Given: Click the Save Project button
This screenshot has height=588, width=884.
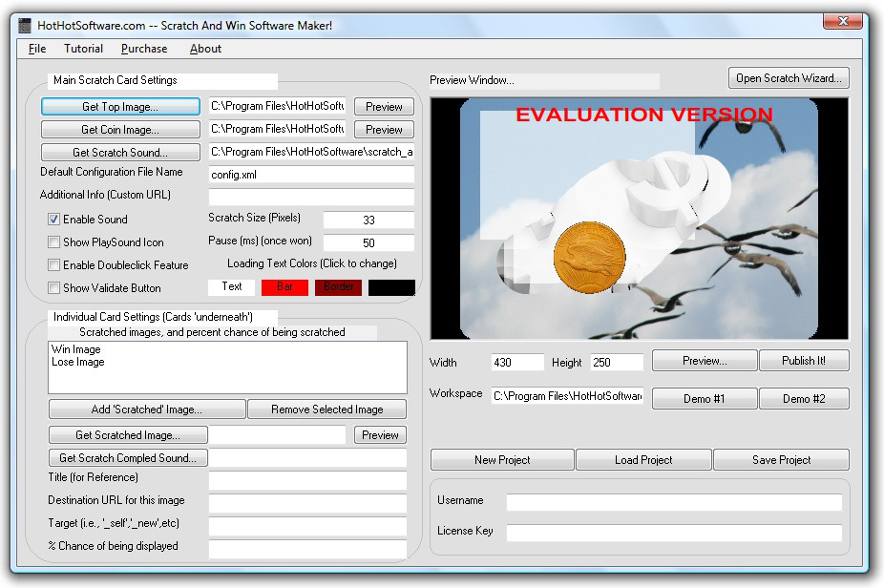Looking at the screenshot, I should point(781,460).
